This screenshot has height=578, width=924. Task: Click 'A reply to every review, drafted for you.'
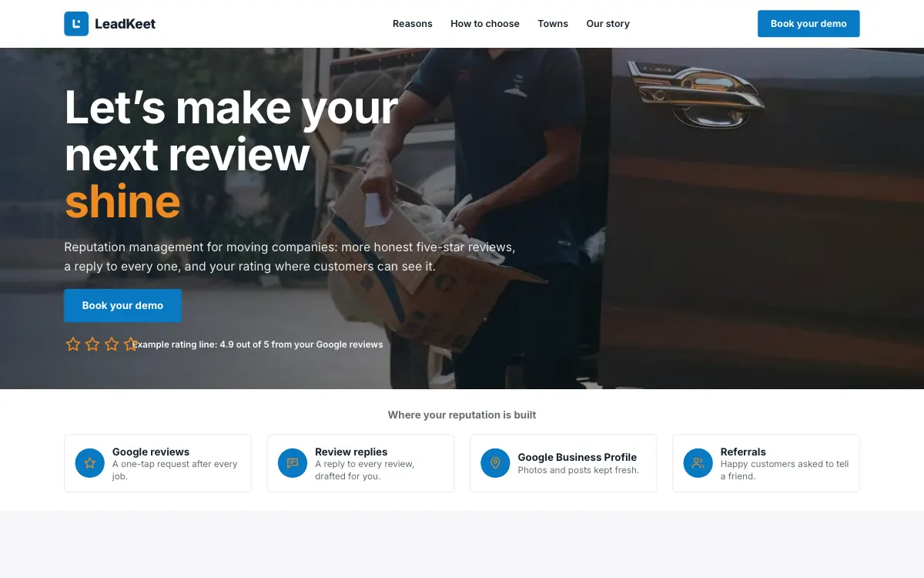[365, 470]
